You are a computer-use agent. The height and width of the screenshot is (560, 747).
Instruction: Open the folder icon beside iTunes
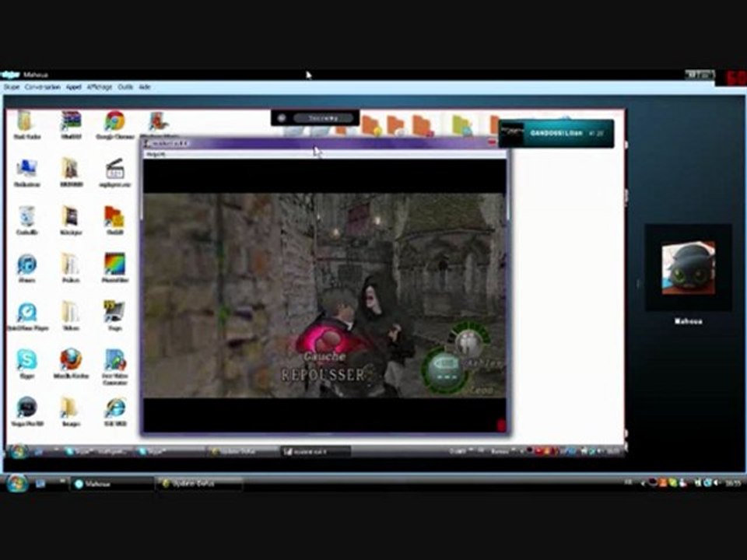click(71, 268)
